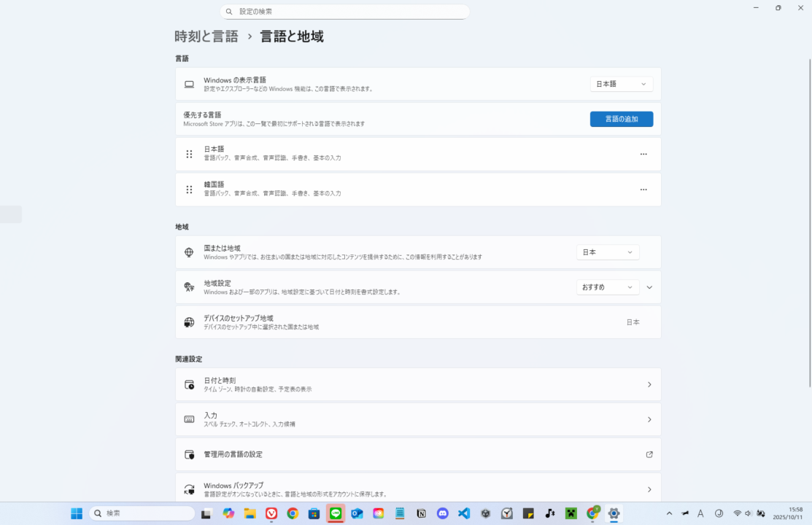This screenshot has height=525, width=812.
Task: Open Discord from the taskbar
Action: coord(443,513)
